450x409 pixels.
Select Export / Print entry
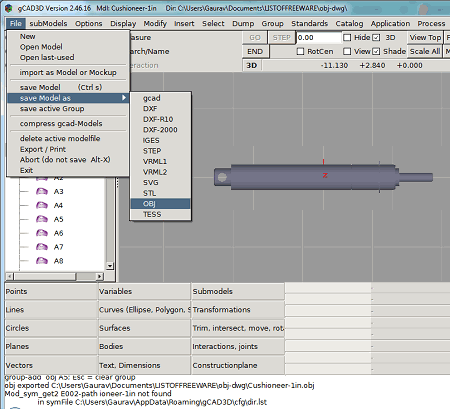(x=68, y=149)
